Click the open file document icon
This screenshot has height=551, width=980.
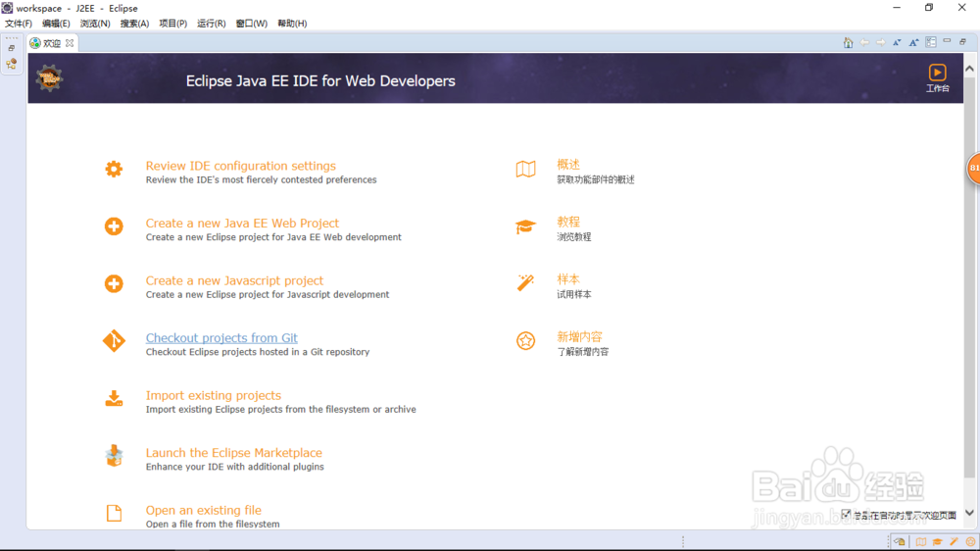click(114, 513)
